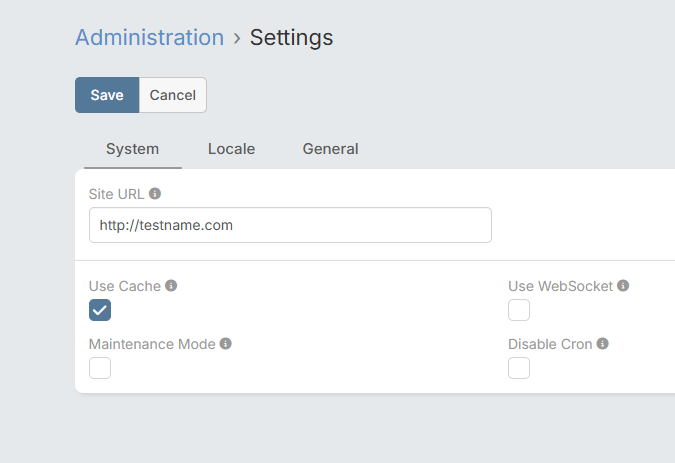Image resolution: width=675 pixels, height=463 pixels.
Task: Turn on Maintenance Mode checkbox
Action: 100,368
